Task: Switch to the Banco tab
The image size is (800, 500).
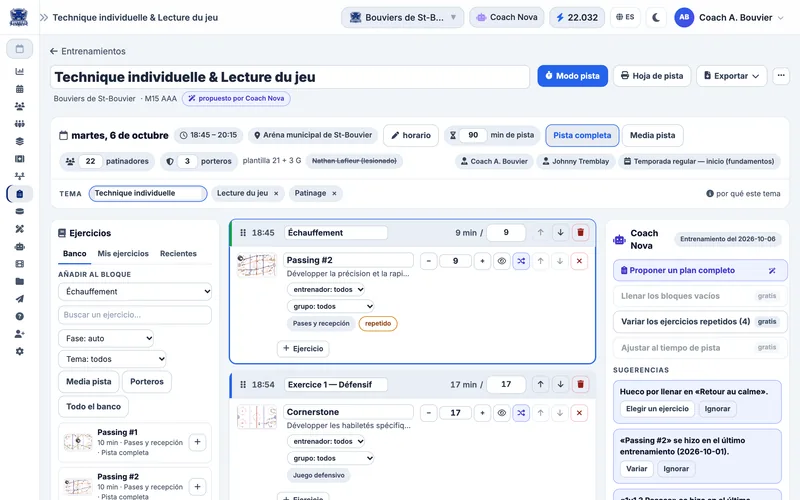Action: pos(74,254)
